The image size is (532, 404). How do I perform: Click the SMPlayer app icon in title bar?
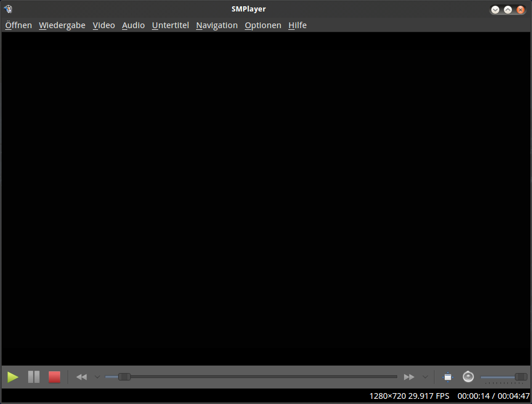click(x=8, y=9)
